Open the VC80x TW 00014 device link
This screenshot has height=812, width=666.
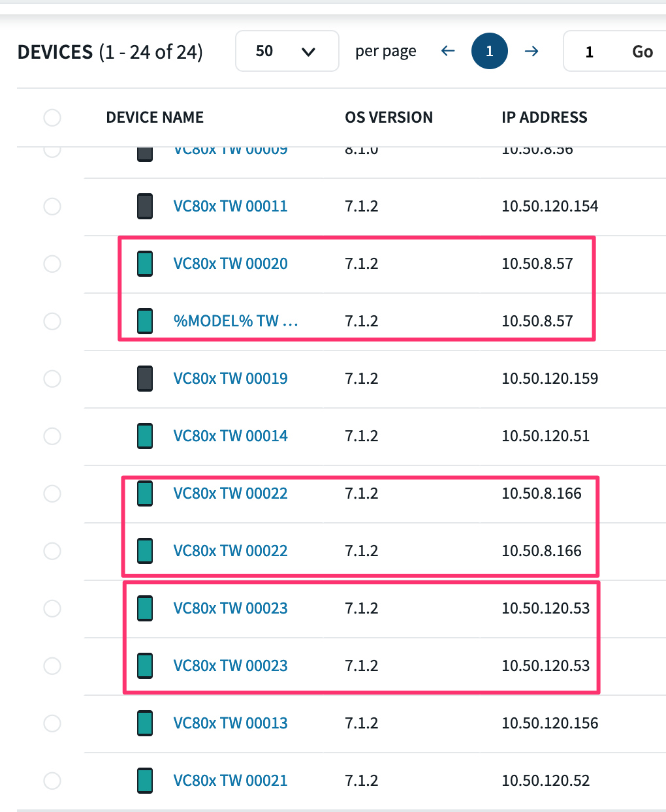(230, 436)
